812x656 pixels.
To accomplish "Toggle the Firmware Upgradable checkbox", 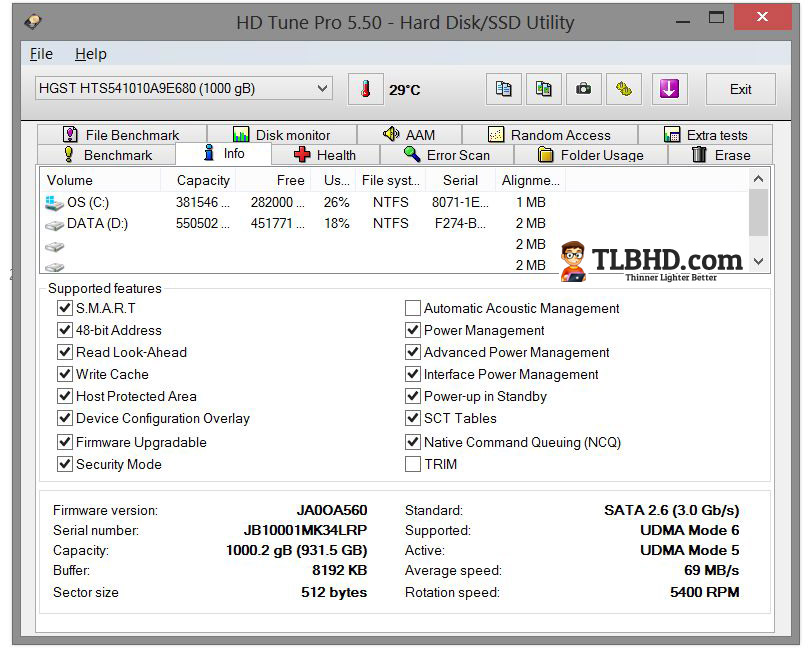I will (x=64, y=442).
